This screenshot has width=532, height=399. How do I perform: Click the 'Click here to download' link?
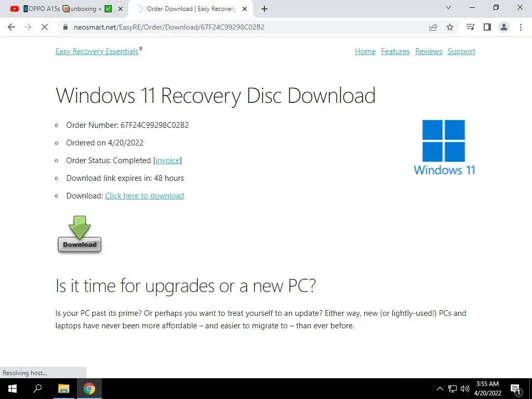tap(144, 196)
